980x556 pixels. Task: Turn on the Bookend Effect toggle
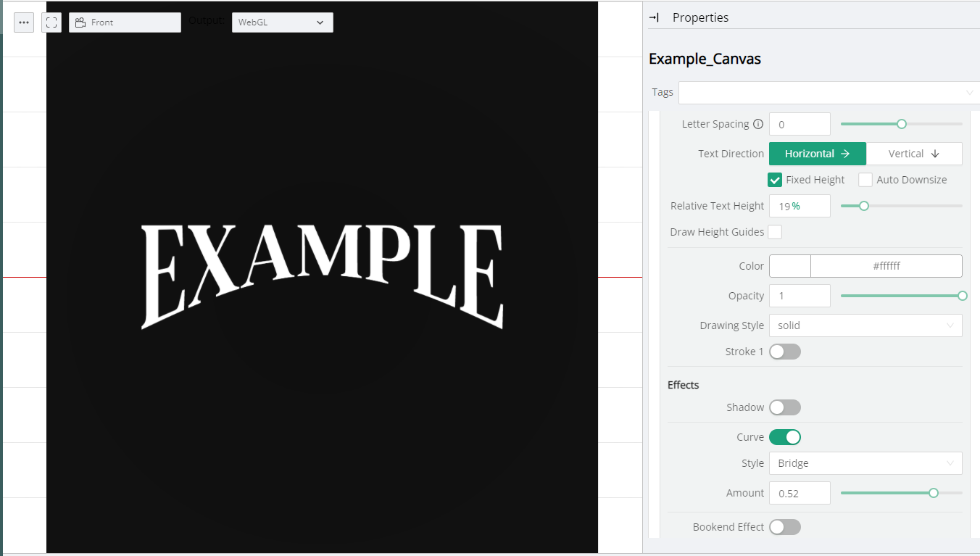[x=784, y=527]
